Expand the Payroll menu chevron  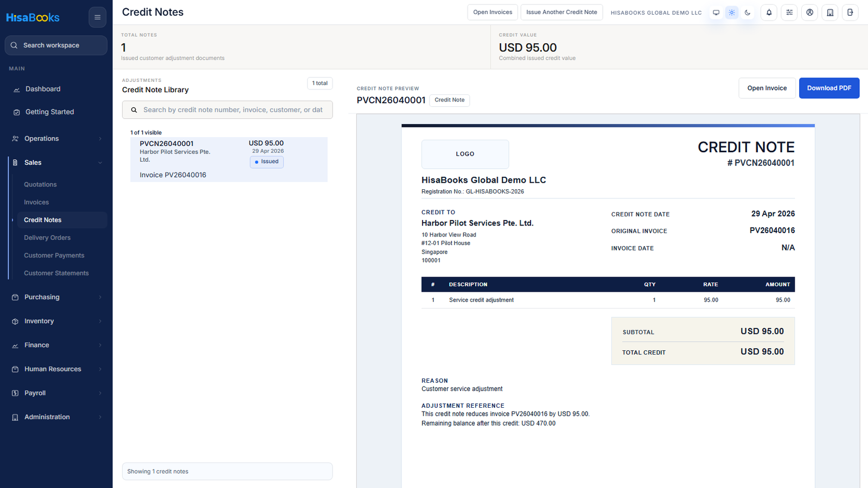[100, 393]
